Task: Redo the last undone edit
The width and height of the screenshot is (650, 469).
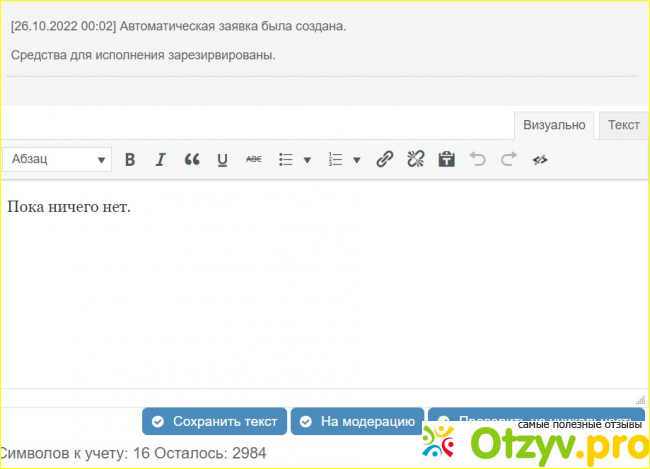Action: click(508, 159)
